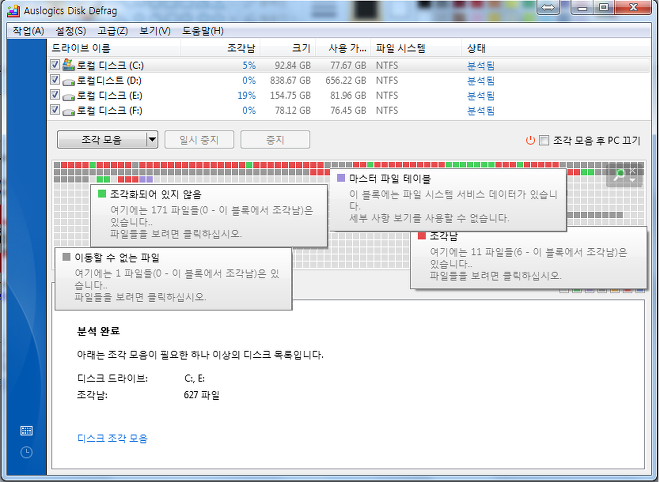Screen dimensions: 660x482
Task: Select the 0% fragmentation value for drive D:
Action: (249, 81)
